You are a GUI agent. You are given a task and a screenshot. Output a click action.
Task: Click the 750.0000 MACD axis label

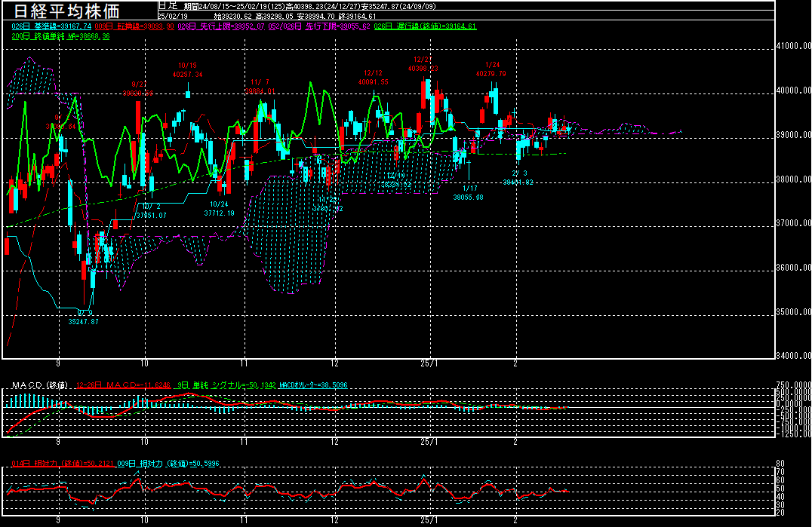(x=793, y=385)
